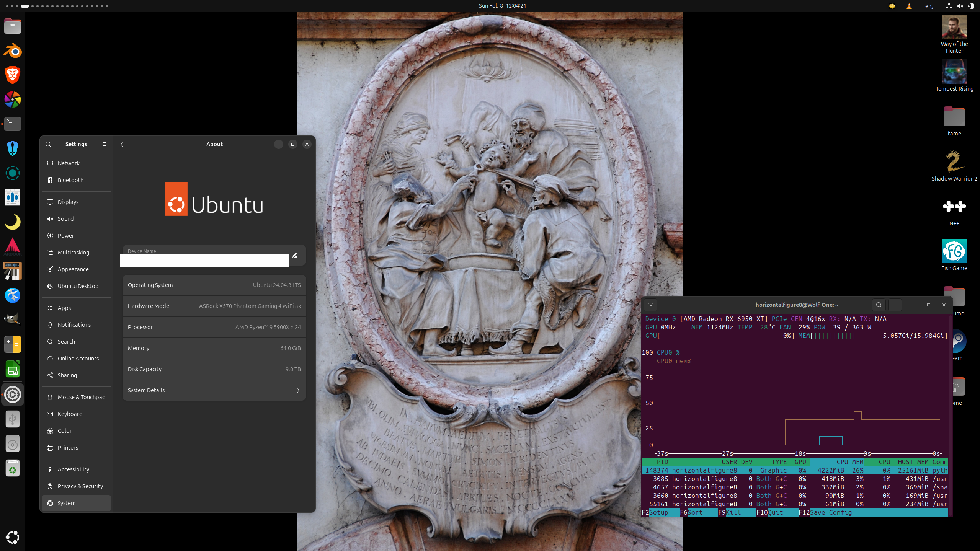980x551 pixels.
Task: Click the edit Device Name pencil icon
Action: pos(294,255)
